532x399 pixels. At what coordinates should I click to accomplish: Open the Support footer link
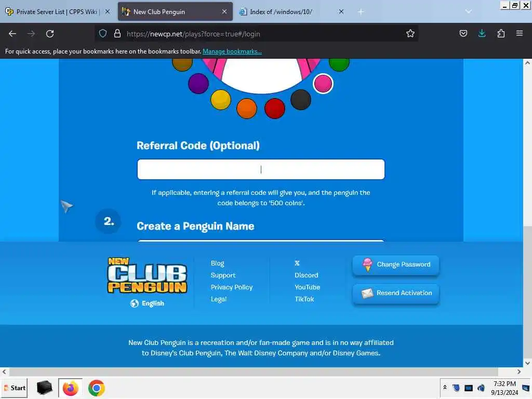coord(223,275)
